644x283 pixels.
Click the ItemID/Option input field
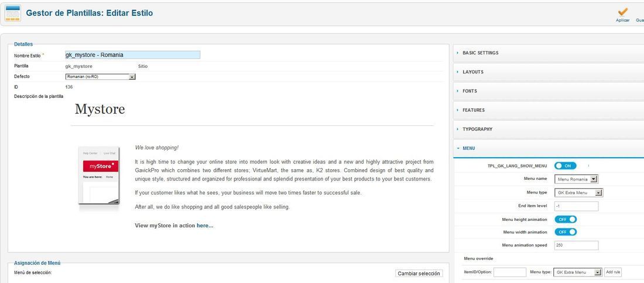click(510, 272)
